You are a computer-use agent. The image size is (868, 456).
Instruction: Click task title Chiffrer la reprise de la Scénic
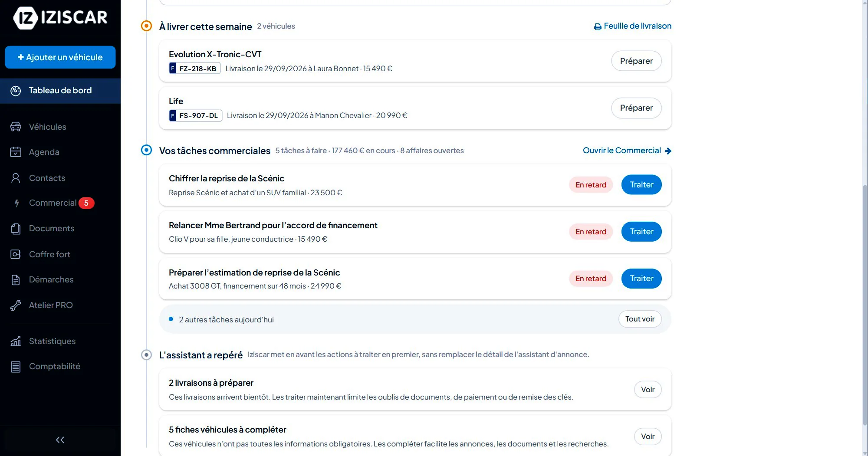[227, 178]
